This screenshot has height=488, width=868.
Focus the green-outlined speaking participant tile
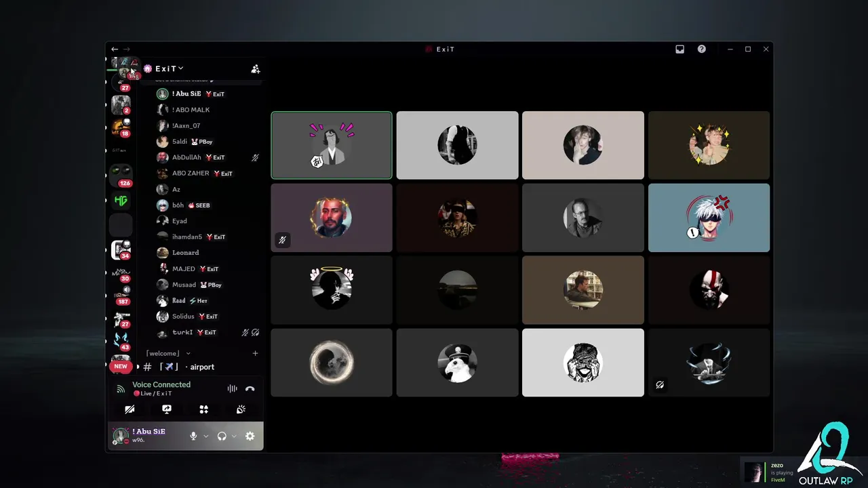point(332,145)
